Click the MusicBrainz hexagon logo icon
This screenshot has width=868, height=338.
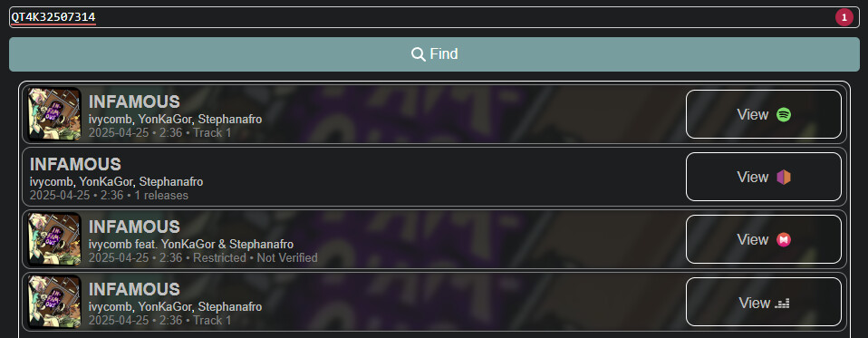(784, 177)
